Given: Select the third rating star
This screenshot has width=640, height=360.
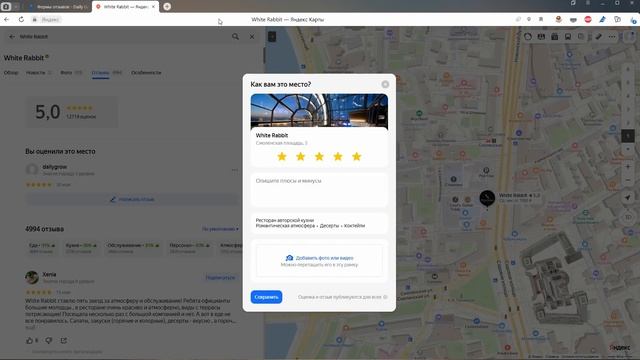Looking at the screenshot, I should tap(319, 156).
